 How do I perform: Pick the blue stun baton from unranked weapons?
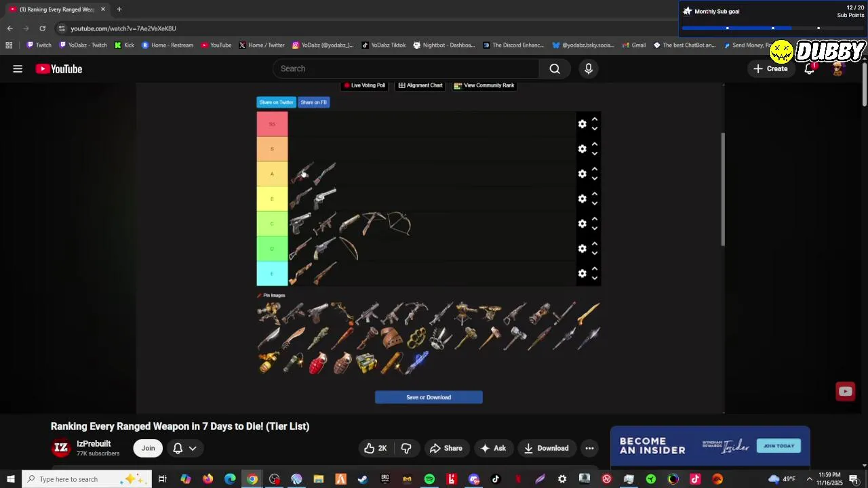[x=416, y=363]
